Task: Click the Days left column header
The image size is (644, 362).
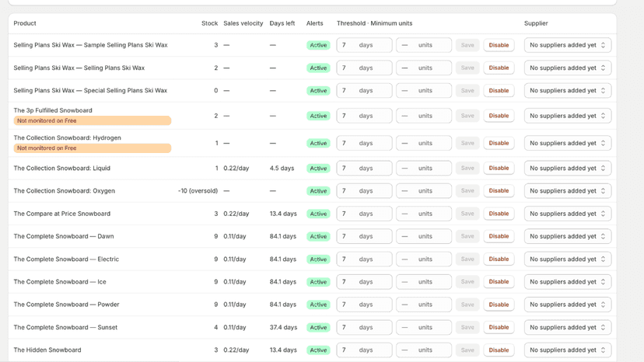Action: click(282, 23)
